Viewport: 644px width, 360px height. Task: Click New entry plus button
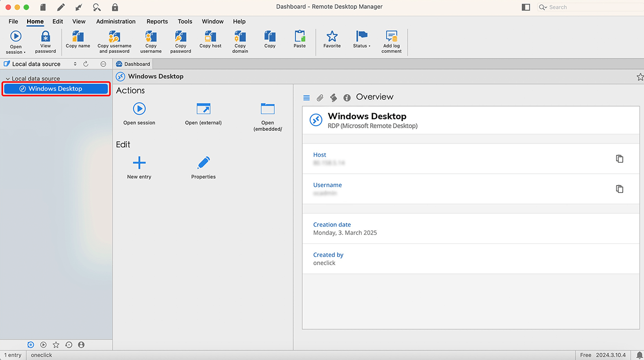[x=139, y=163]
